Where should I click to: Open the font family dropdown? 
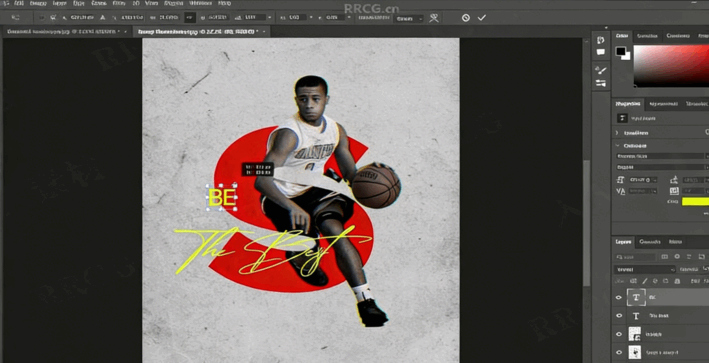(x=662, y=156)
